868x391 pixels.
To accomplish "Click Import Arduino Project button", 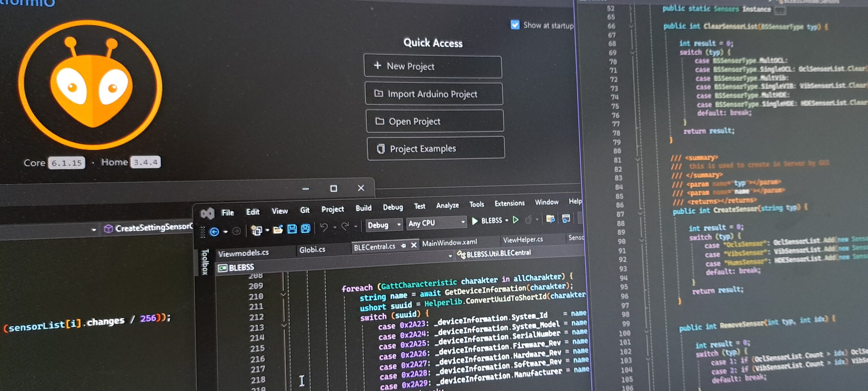I will click(434, 94).
